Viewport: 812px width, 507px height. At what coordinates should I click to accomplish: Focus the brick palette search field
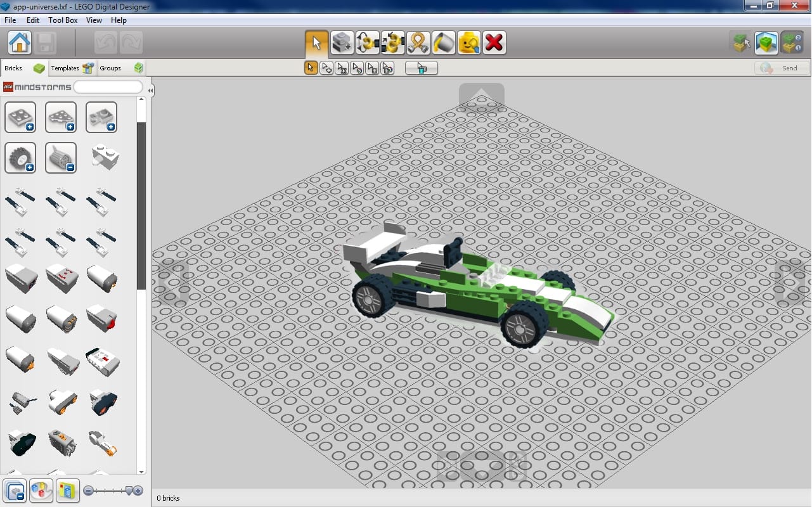coord(108,87)
